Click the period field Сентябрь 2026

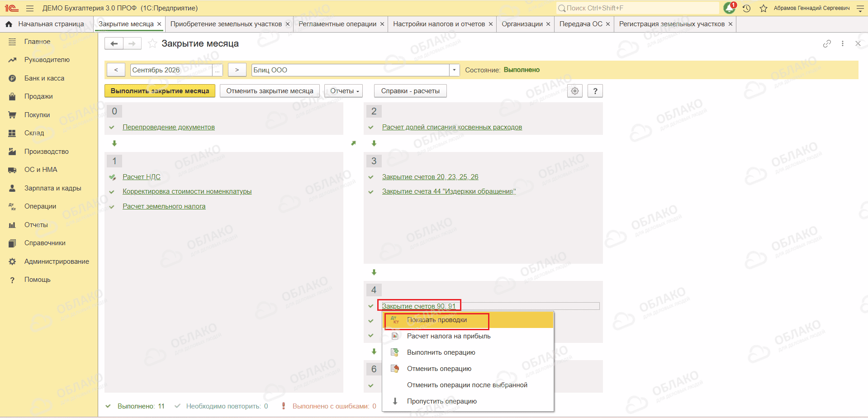pos(171,70)
